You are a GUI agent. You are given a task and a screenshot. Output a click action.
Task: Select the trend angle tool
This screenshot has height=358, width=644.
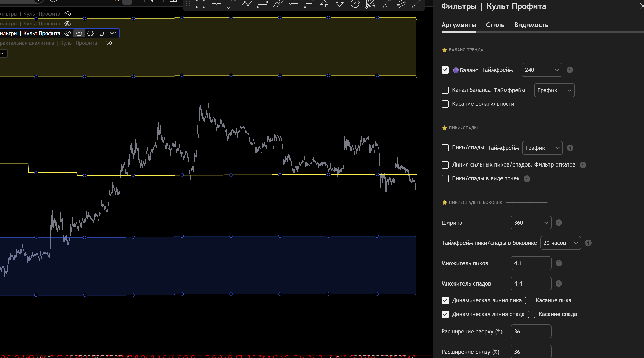[x=386, y=4]
